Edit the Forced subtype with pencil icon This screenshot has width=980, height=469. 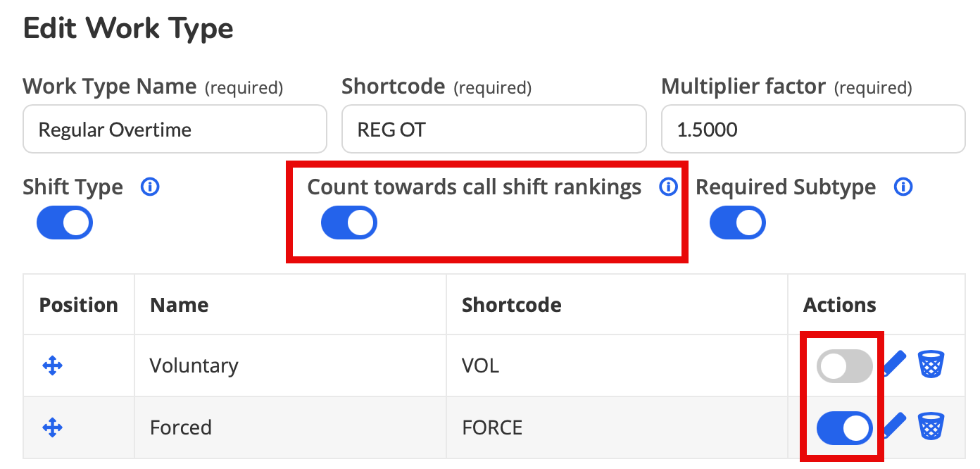(894, 427)
